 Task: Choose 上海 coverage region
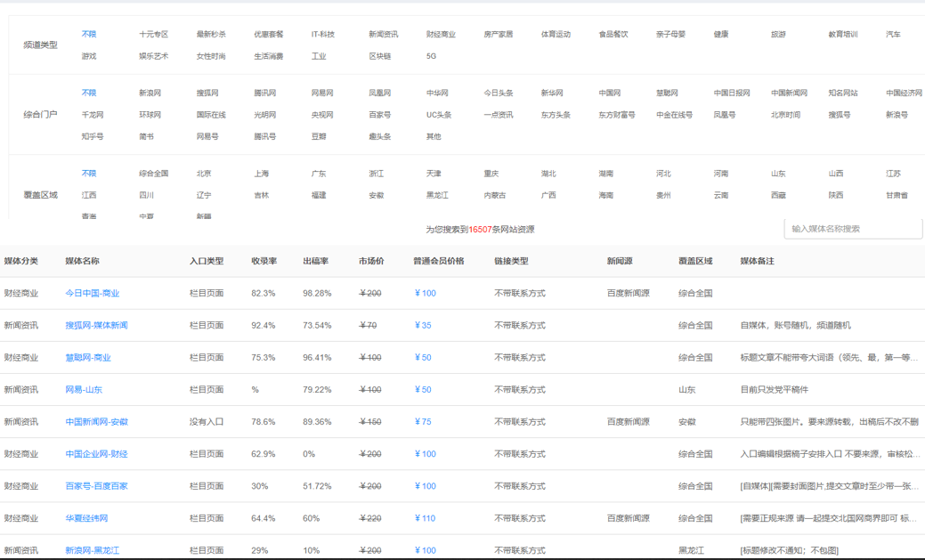262,174
